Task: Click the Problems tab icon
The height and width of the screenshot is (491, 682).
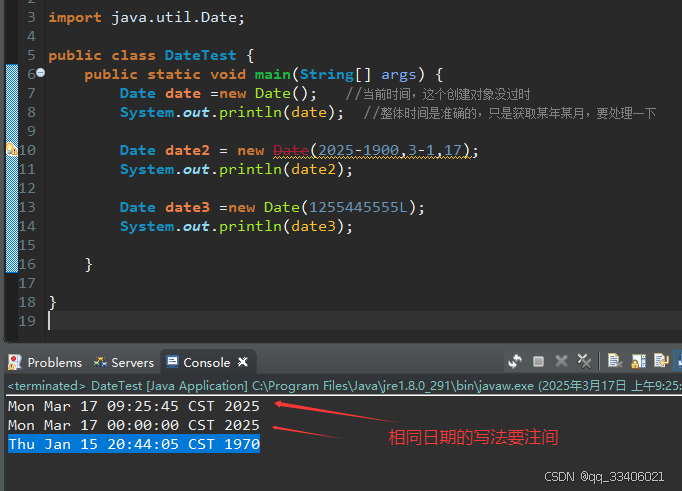Action: 15,362
